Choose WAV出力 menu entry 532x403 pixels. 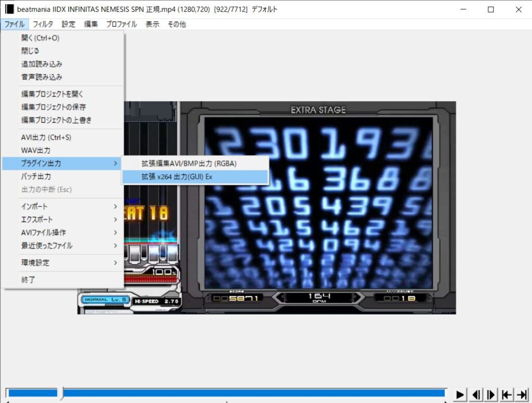[x=63, y=150]
